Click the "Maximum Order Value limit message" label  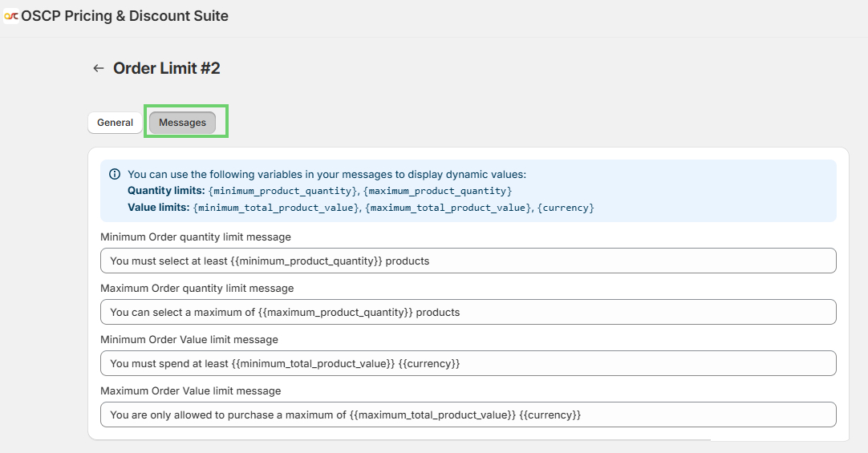tap(190, 391)
